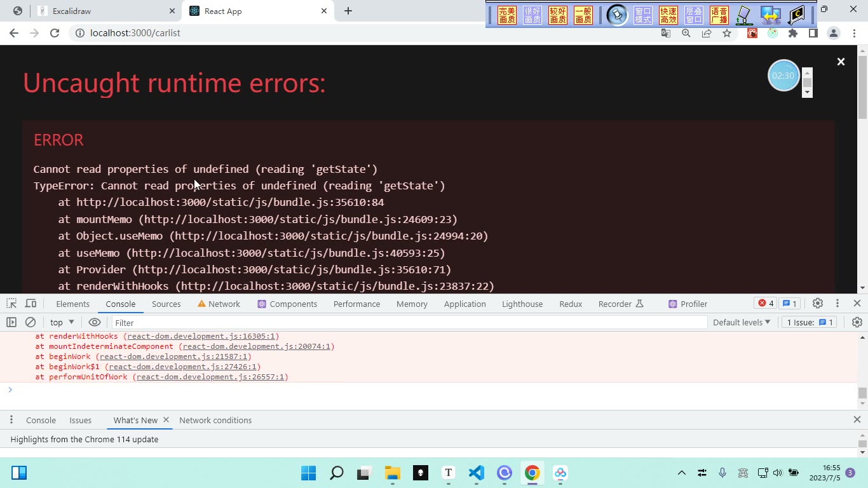Image resolution: width=868 pixels, height=488 pixels.
Task: Open the Network tab
Action: click(x=219, y=304)
